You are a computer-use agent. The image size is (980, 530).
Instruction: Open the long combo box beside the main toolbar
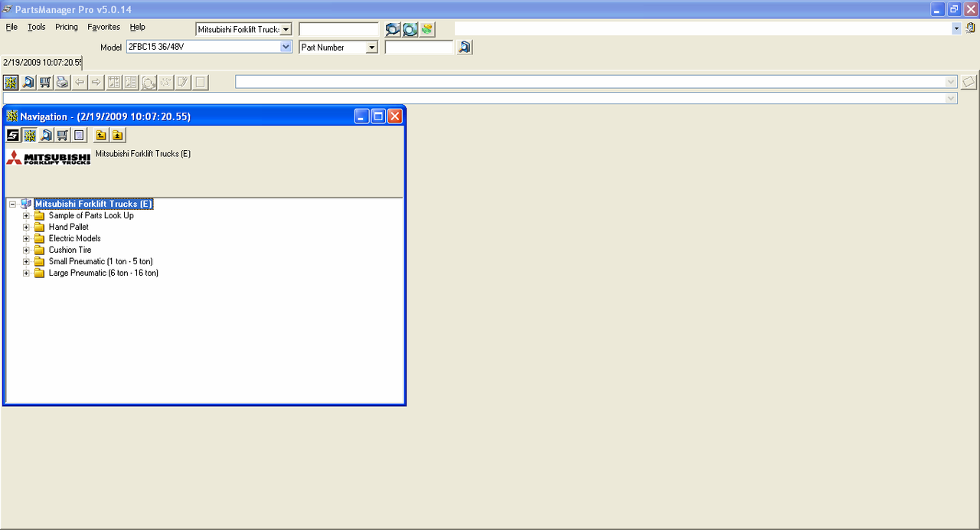(x=951, y=82)
